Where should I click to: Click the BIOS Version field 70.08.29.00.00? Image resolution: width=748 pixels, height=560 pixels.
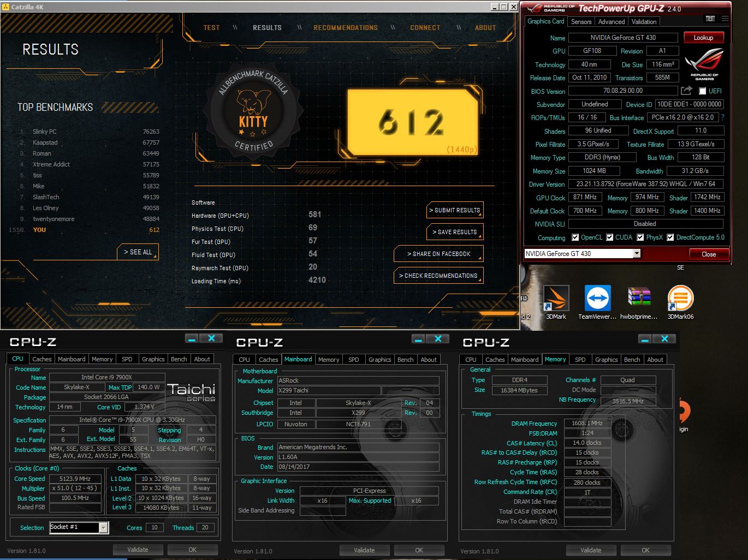623,91
